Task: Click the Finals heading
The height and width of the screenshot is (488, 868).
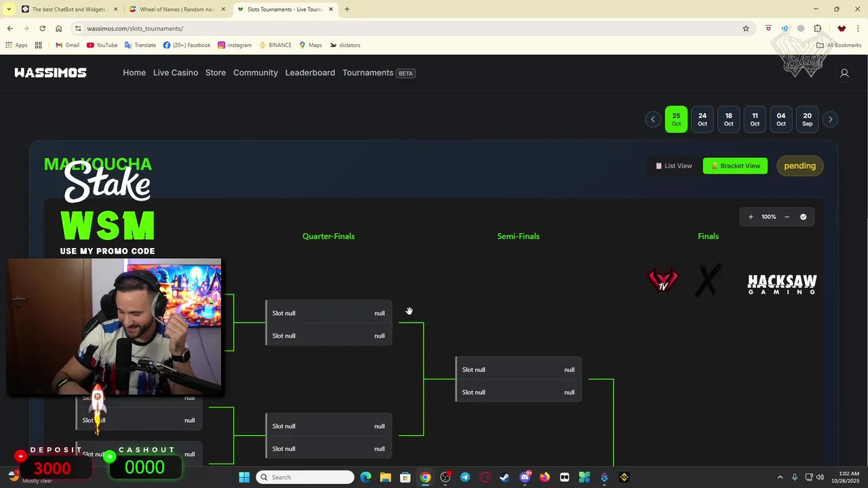Action: click(x=708, y=237)
